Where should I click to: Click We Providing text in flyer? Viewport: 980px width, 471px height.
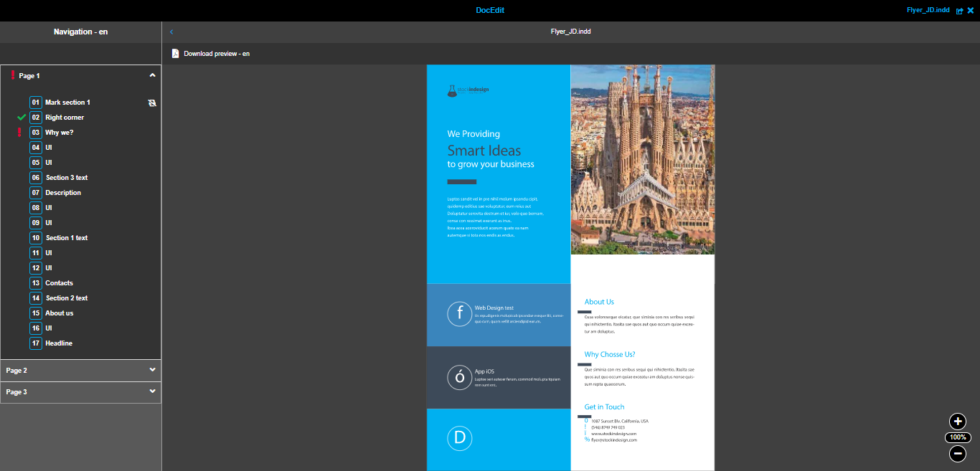coord(473,134)
